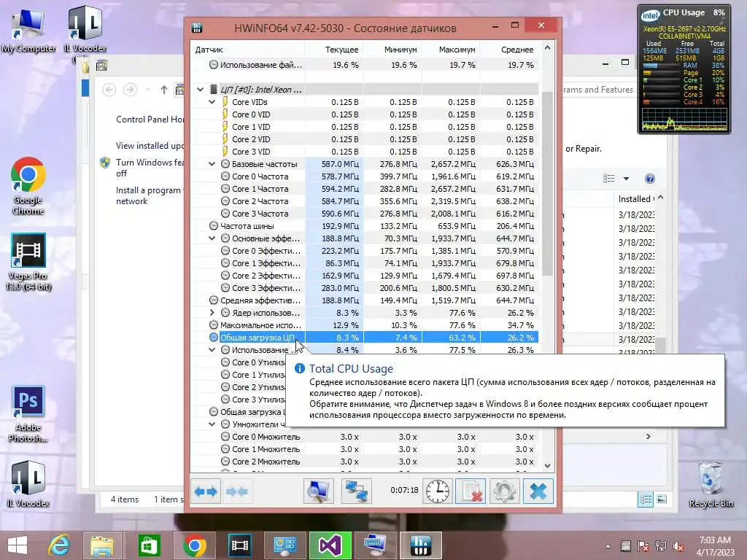Click the action center flag tray icon
The height and width of the screenshot is (560, 747).
click(643, 547)
